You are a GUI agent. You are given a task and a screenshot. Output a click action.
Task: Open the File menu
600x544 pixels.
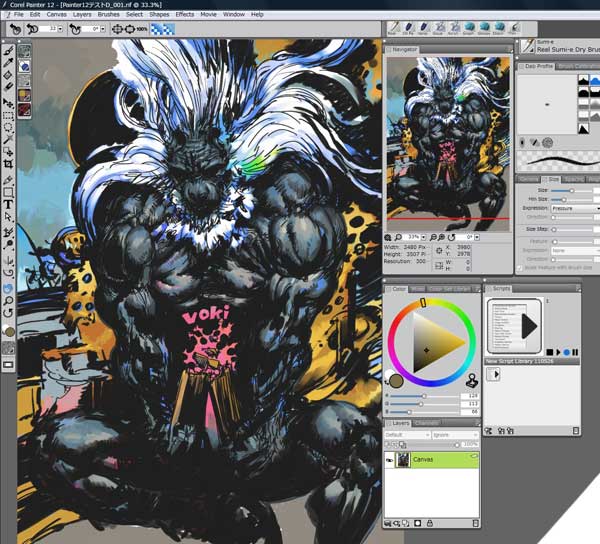(x=18, y=15)
